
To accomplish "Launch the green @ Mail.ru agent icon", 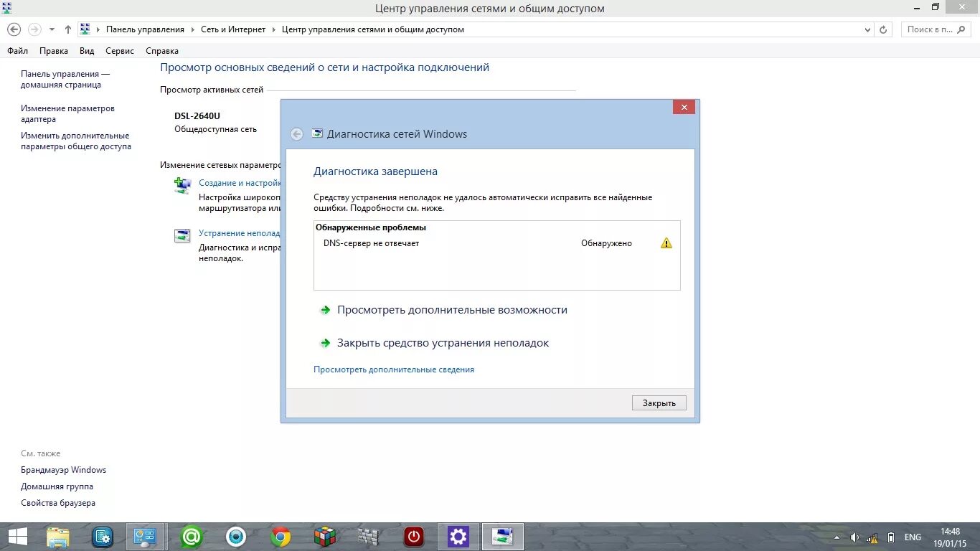I will click(192, 537).
